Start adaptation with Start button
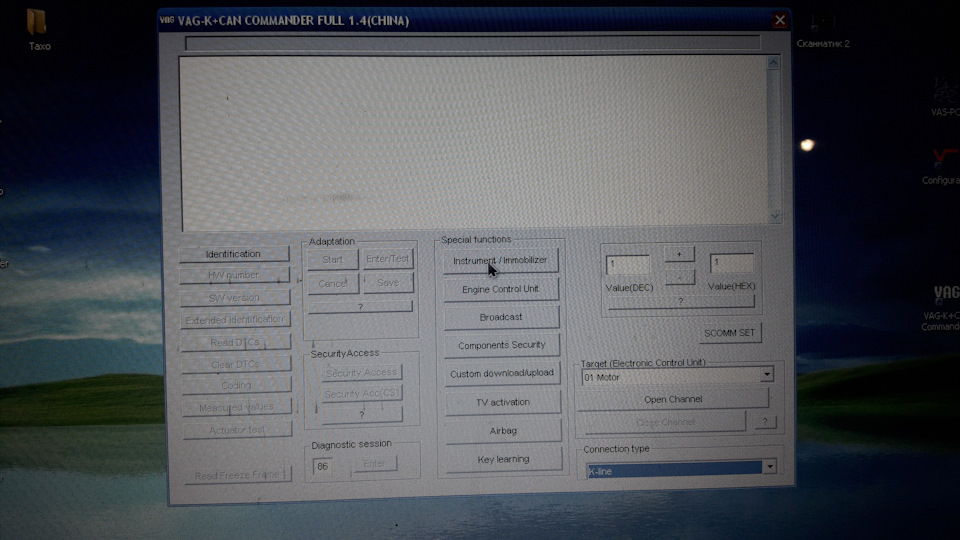The width and height of the screenshot is (960, 540). pos(332,260)
